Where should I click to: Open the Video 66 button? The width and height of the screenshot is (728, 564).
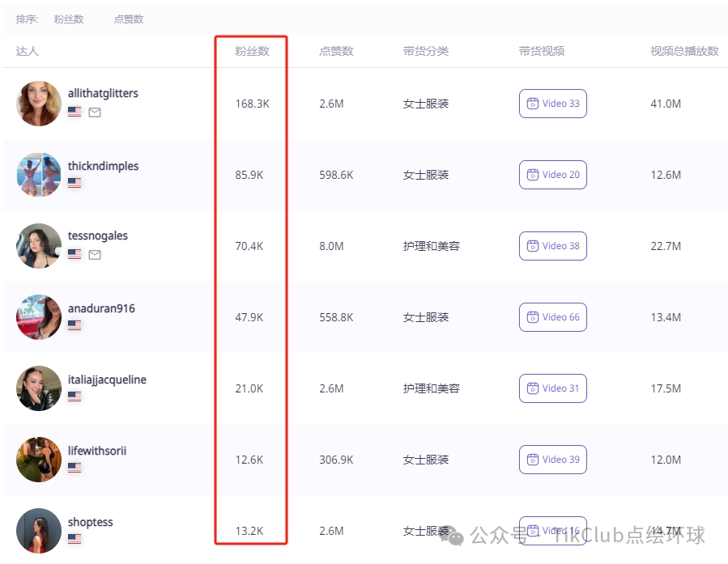pos(552,317)
